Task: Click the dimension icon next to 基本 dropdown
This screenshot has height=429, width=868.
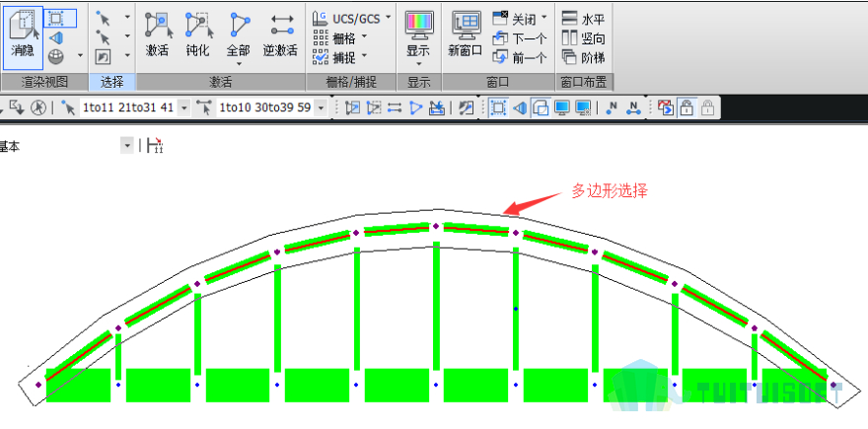Action: pos(155,146)
